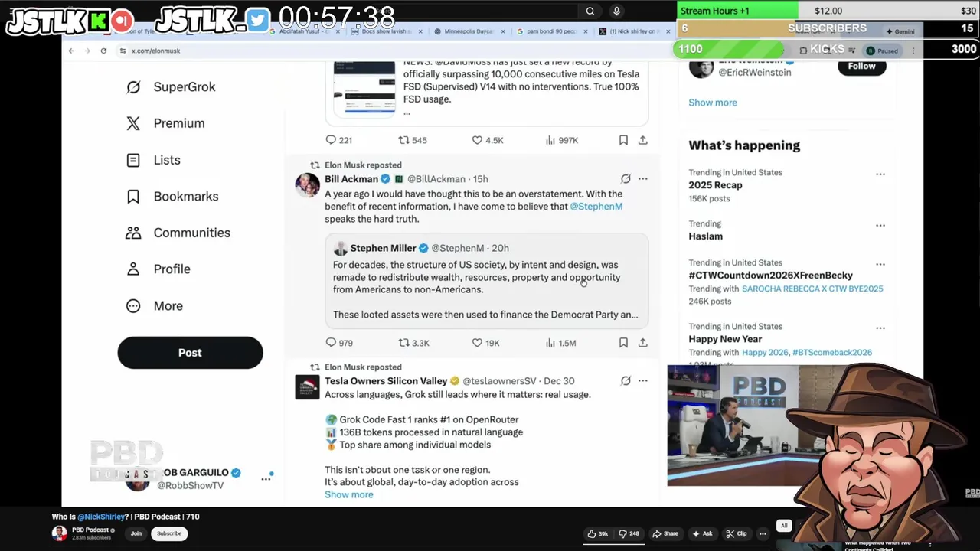Clip the YouTube video
Screen dimensions: 980x551
click(x=737, y=533)
